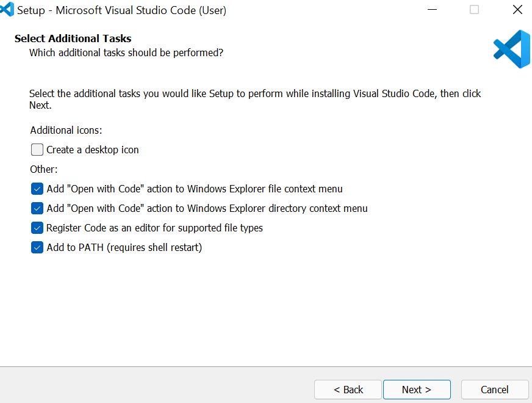Click the instruction text beginning "Select the additional tasks"
The height and width of the screenshot is (403, 532).
(255, 99)
